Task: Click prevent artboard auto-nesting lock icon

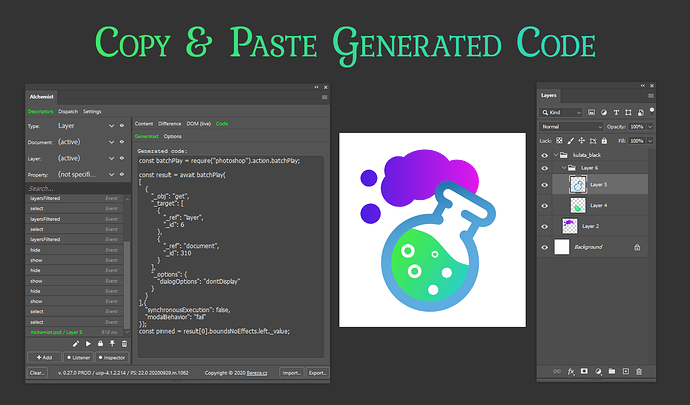Action: (593, 141)
